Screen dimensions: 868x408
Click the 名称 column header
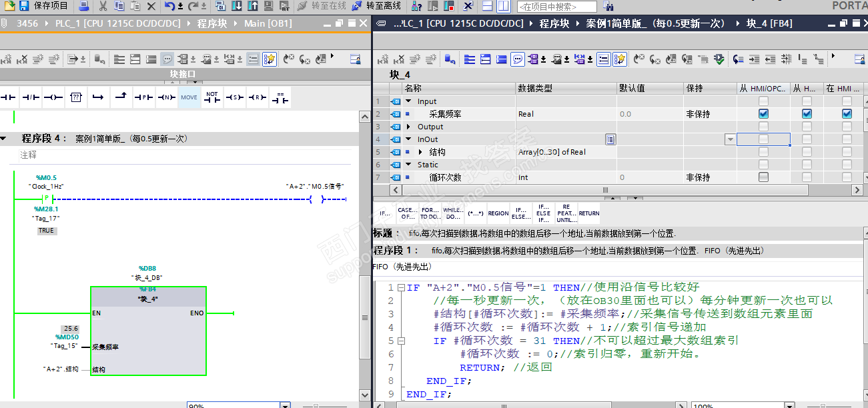[x=458, y=89]
